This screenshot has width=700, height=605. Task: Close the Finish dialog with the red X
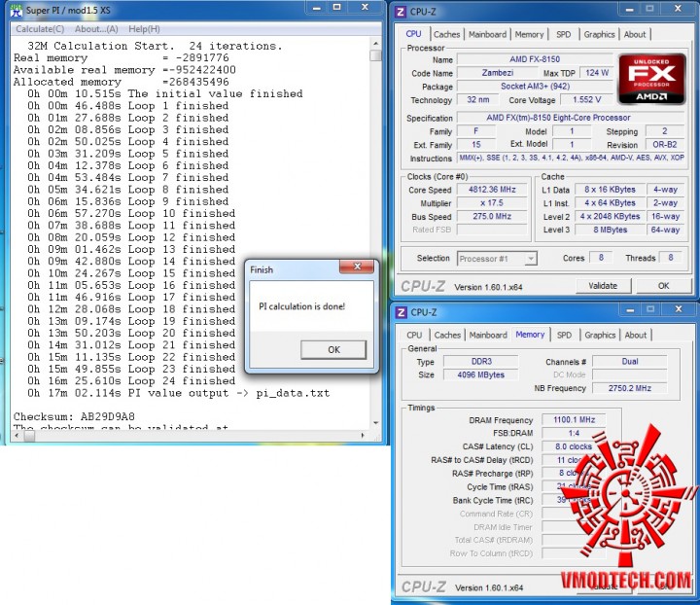tap(357, 267)
